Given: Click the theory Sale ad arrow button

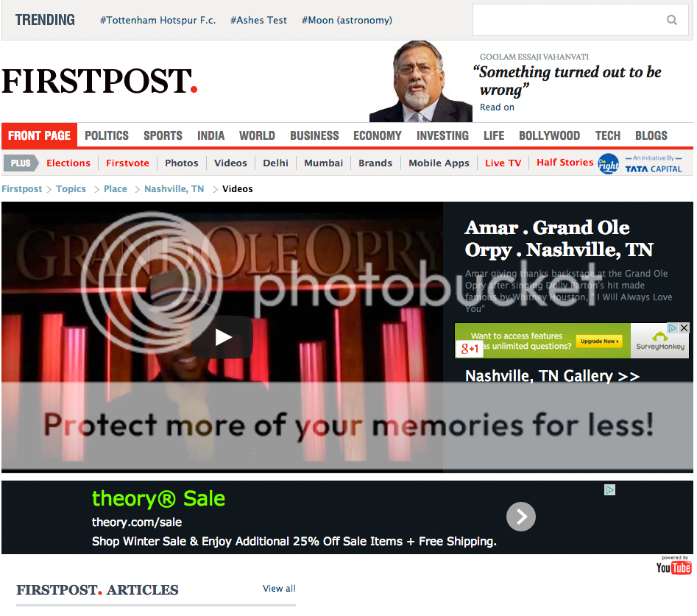Looking at the screenshot, I should tap(520, 517).
